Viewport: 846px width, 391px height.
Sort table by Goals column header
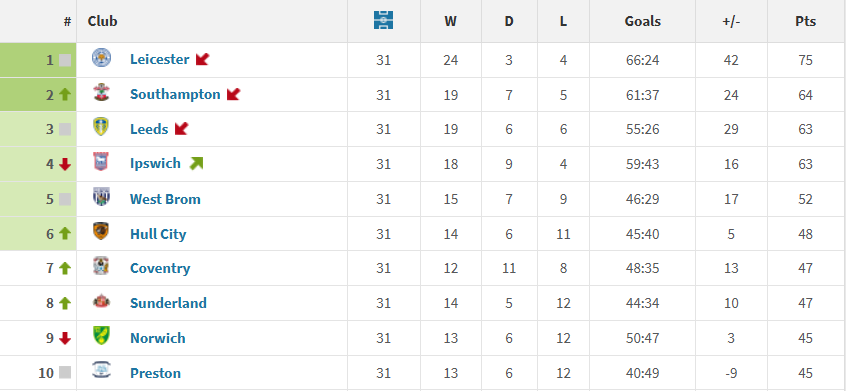click(643, 21)
